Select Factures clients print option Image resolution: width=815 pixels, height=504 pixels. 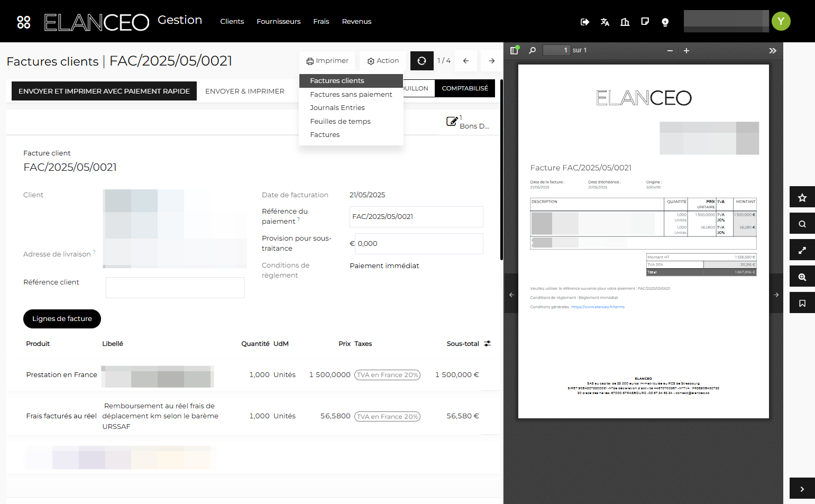point(351,81)
